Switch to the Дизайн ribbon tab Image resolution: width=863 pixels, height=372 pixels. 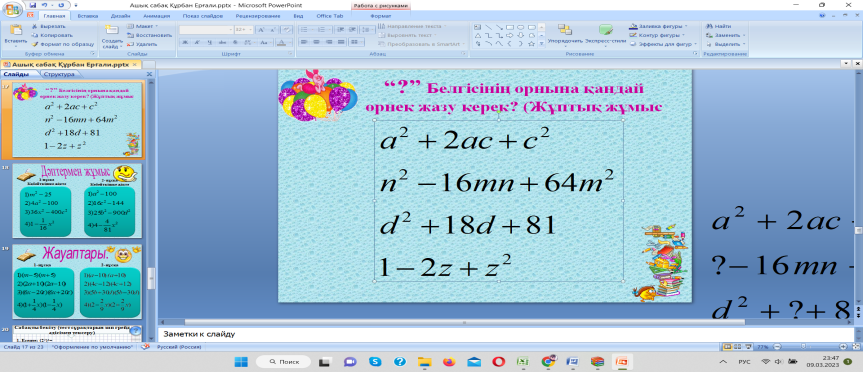click(120, 16)
